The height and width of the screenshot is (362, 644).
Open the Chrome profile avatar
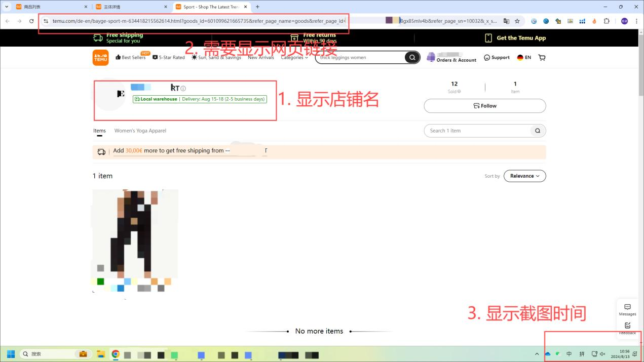[x=624, y=21]
